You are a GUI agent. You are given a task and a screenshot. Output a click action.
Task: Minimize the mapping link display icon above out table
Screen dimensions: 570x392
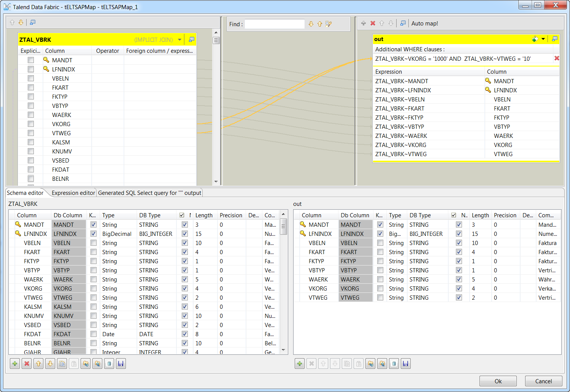point(402,23)
